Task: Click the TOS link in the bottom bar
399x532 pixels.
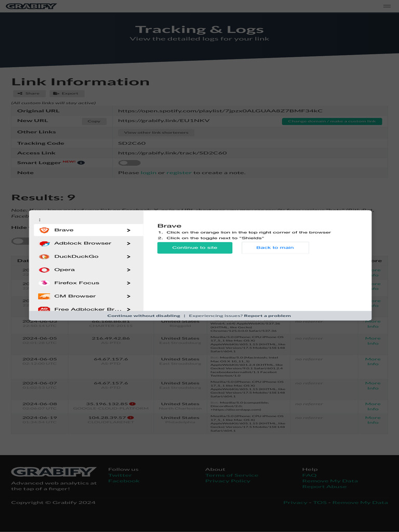Action: click(x=320, y=502)
